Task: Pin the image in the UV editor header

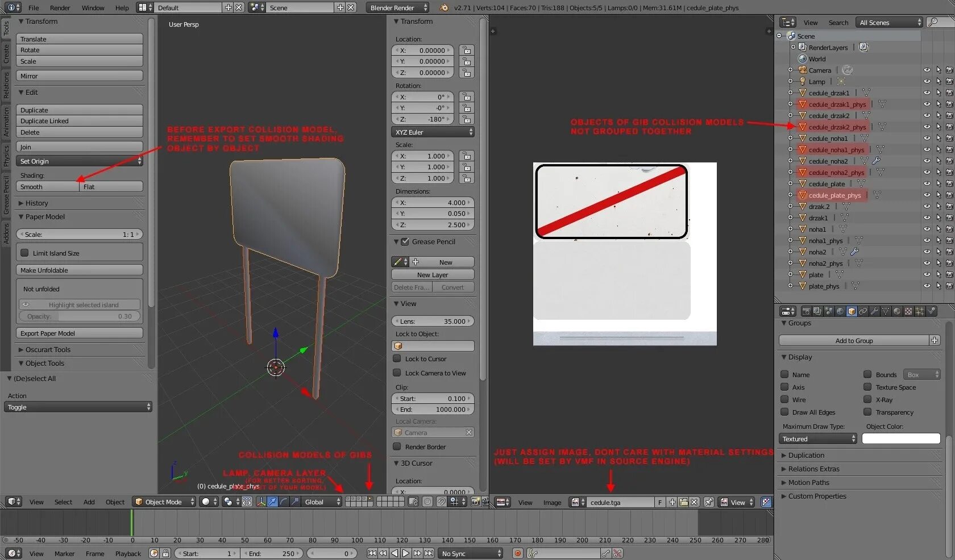Action: tap(708, 502)
